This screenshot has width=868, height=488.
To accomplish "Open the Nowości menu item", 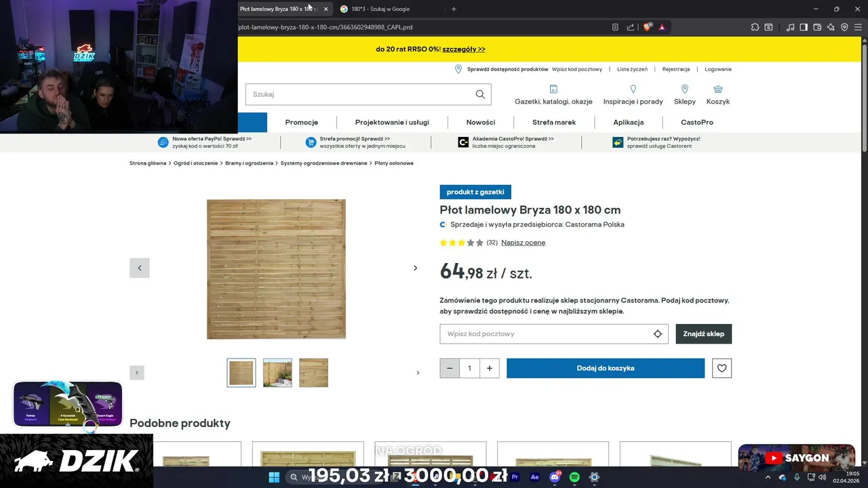I will click(481, 123).
